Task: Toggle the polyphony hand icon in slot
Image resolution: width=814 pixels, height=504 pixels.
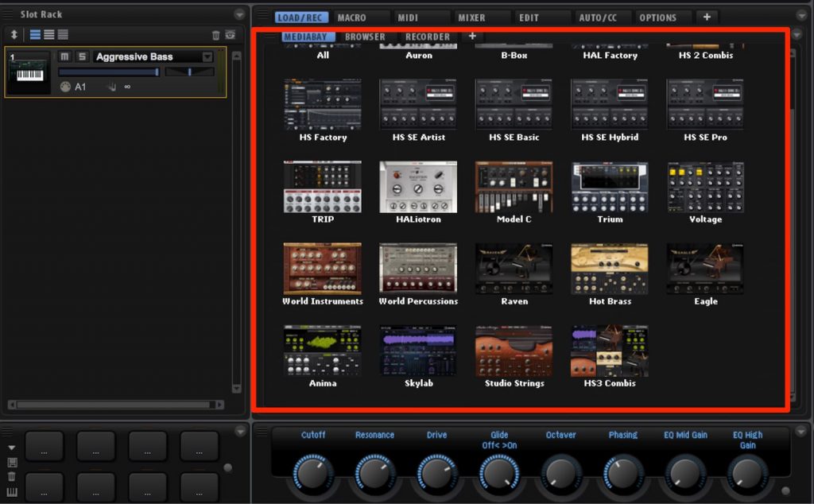Action: (111, 87)
